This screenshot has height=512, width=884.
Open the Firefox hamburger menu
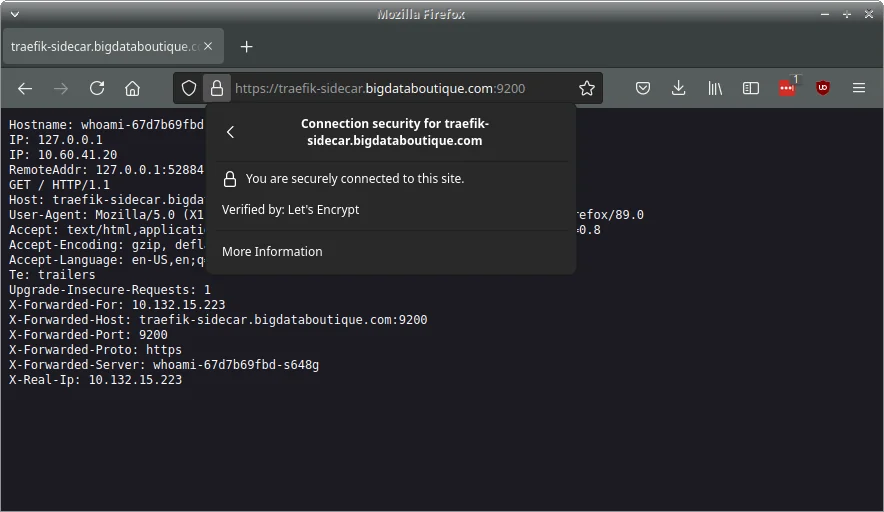(859, 88)
